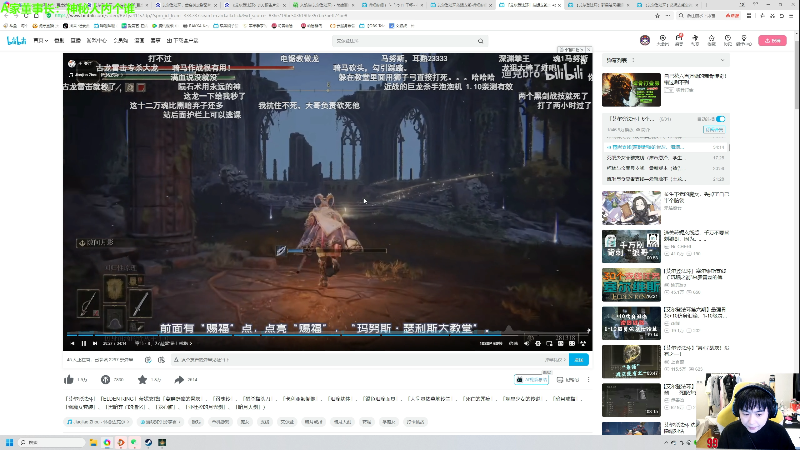Click the bilibili logo in header
Screen dimensions: 800x450
(x=16, y=40)
